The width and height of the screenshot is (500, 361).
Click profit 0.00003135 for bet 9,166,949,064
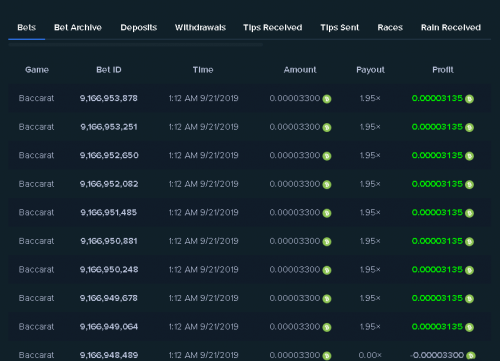[x=437, y=327]
